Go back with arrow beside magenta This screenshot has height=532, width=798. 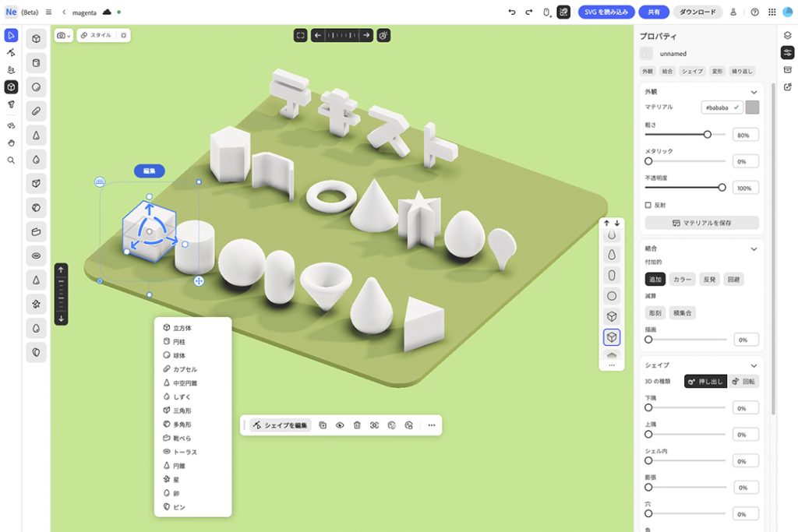pyautogui.click(x=64, y=12)
